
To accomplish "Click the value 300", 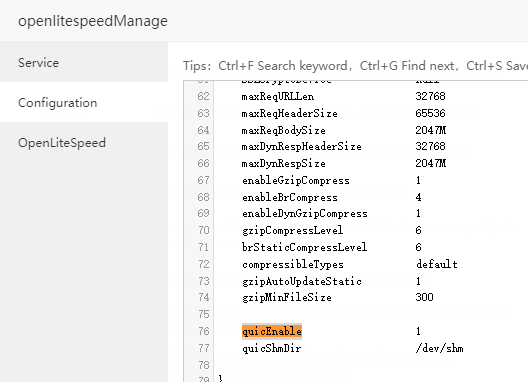I will (424, 297).
